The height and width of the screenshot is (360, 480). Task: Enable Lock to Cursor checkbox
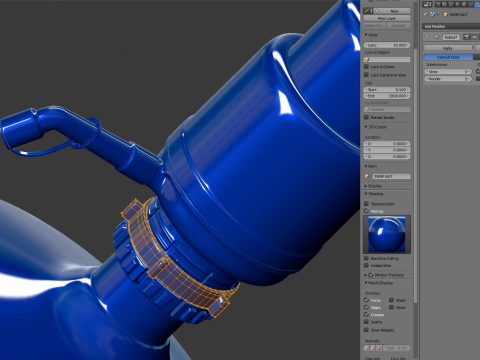click(366, 66)
